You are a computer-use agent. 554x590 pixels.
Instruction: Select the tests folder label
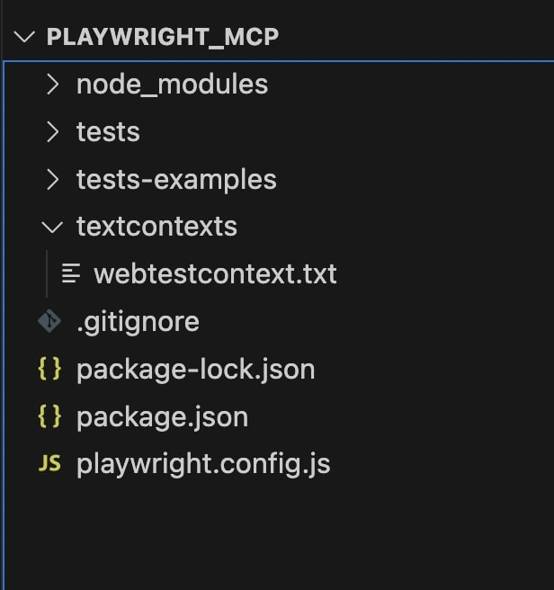pyautogui.click(x=108, y=132)
